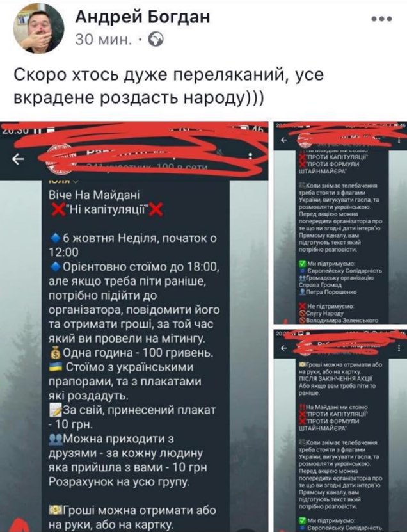Open the kebab menu in the large chat screenshot
Screen dimensions: 407x532
click(251, 156)
